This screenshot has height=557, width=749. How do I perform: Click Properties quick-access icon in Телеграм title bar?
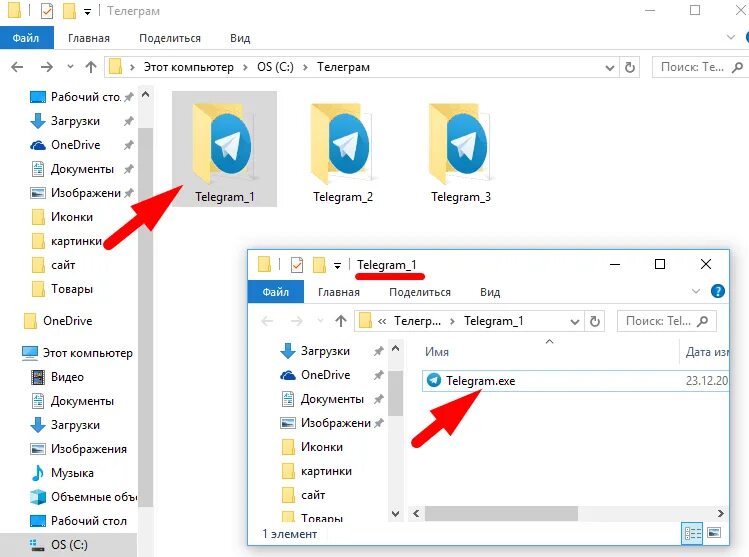pyautogui.click(x=46, y=11)
